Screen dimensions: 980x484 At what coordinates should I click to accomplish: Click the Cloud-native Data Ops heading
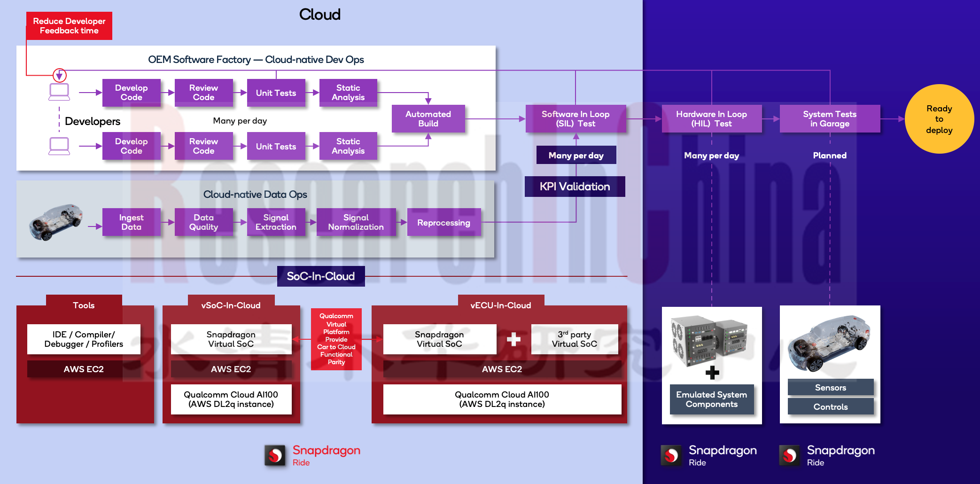(255, 195)
